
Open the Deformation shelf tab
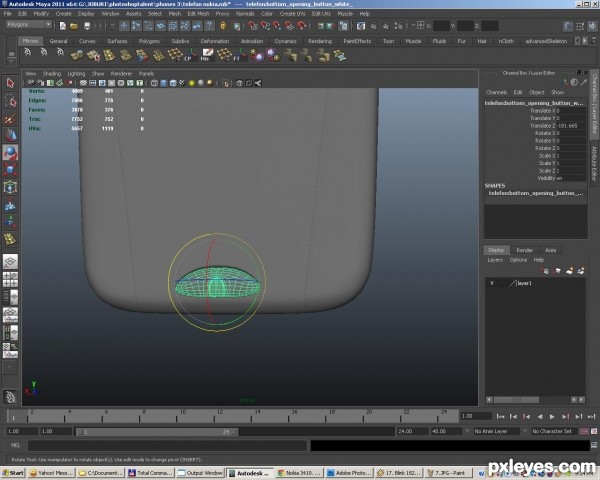pos(215,41)
